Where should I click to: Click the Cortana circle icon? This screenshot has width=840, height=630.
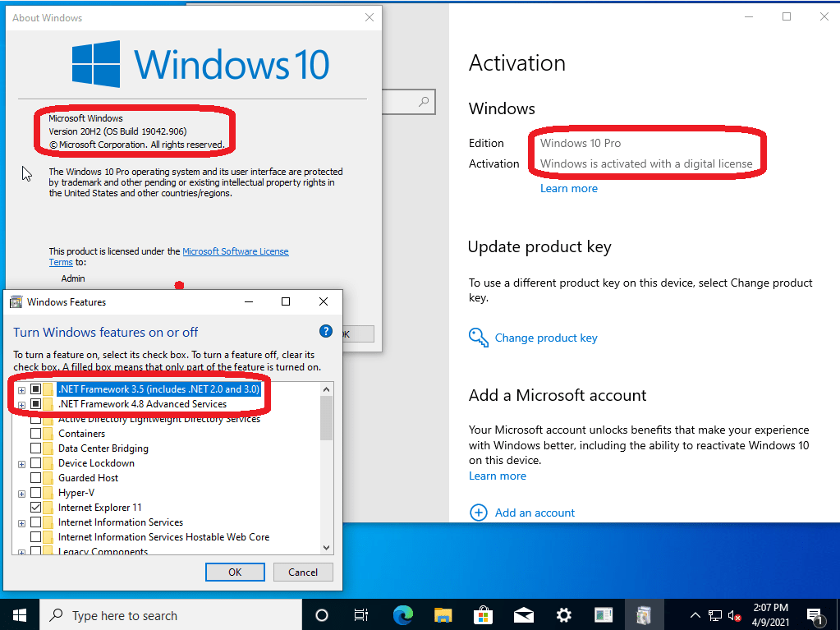click(x=322, y=615)
